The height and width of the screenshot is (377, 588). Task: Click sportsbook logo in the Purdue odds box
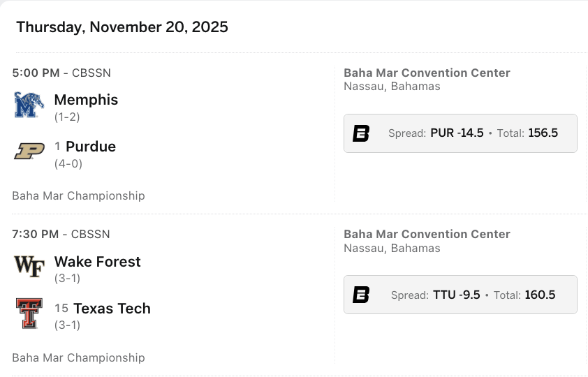tap(361, 133)
